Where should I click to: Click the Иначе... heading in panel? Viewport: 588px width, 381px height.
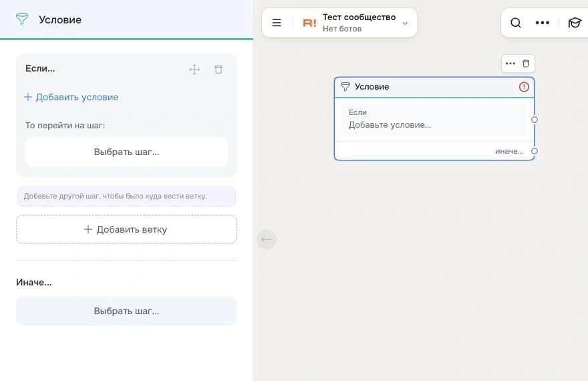click(x=34, y=282)
